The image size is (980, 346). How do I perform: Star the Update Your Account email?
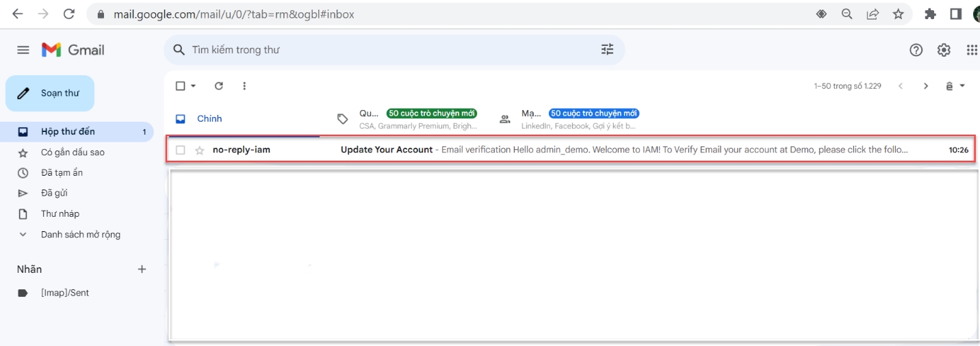(200, 150)
